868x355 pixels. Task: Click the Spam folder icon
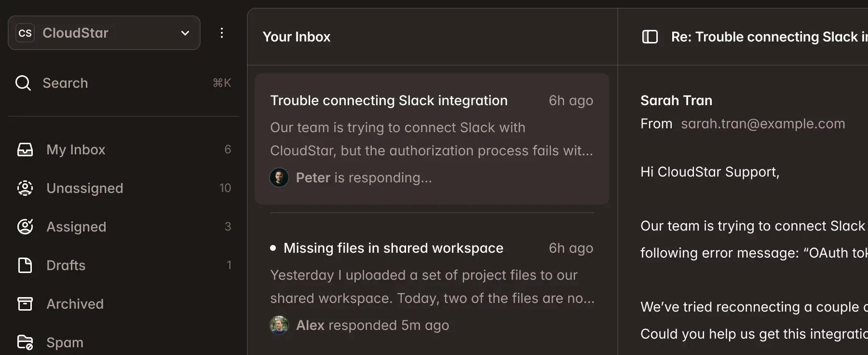(25, 342)
